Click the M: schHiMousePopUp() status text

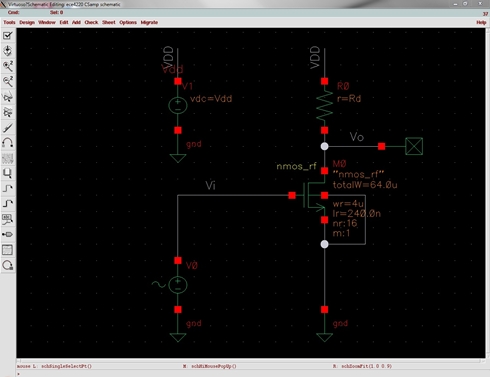210,366
